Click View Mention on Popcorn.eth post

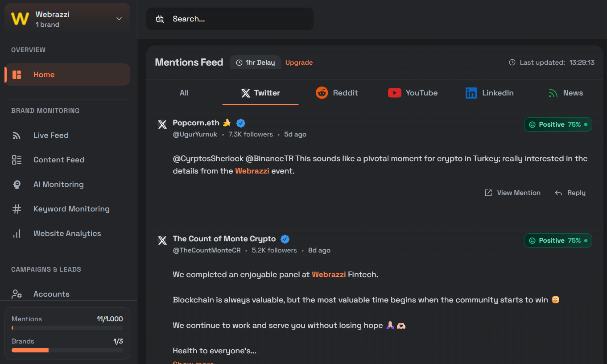coord(512,193)
